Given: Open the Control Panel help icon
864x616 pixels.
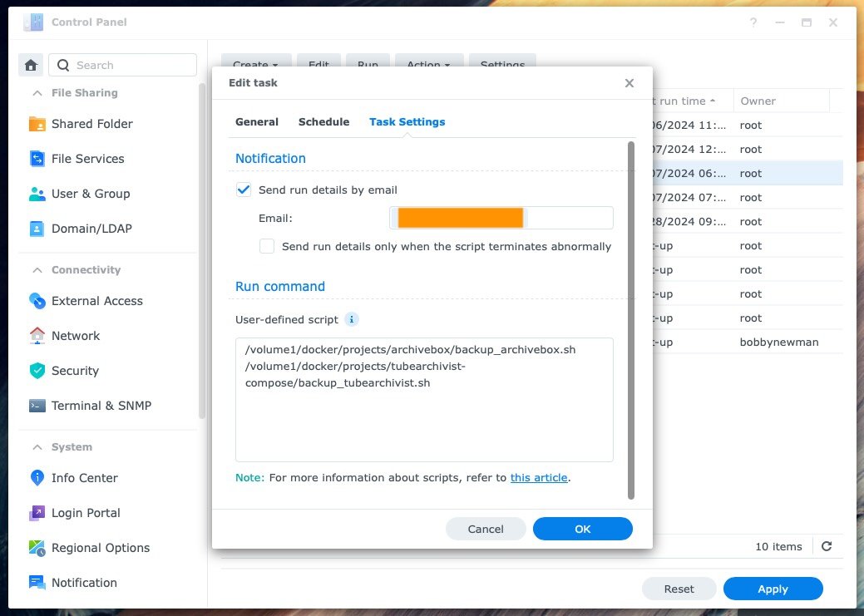Looking at the screenshot, I should (x=753, y=22).
